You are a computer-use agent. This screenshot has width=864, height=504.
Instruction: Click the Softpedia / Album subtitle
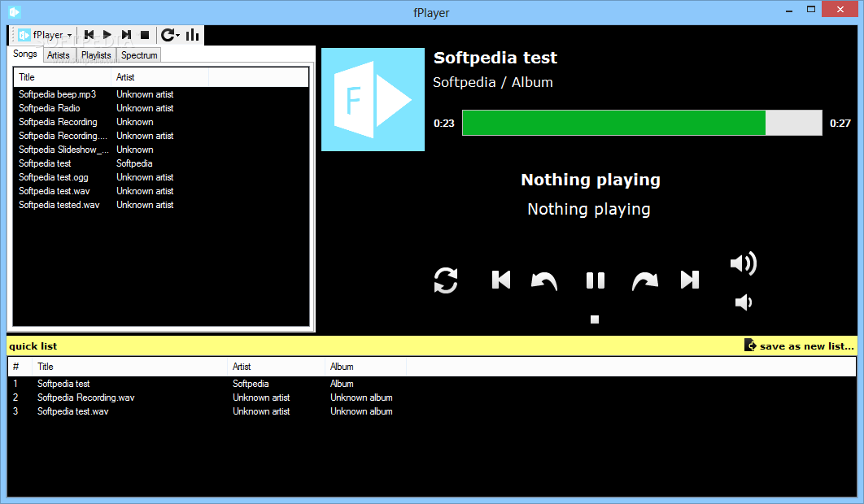pyautogui.click(x=493, y=82)
